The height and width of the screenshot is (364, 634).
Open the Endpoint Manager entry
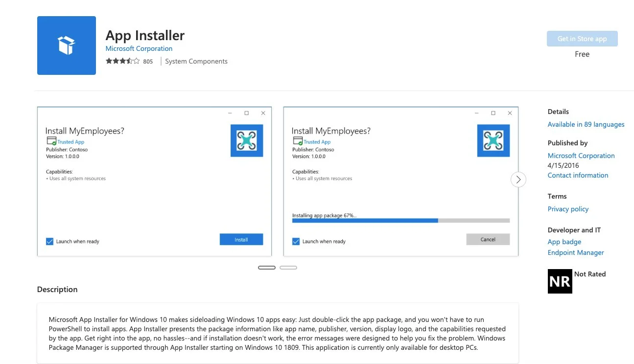[576, 252]
